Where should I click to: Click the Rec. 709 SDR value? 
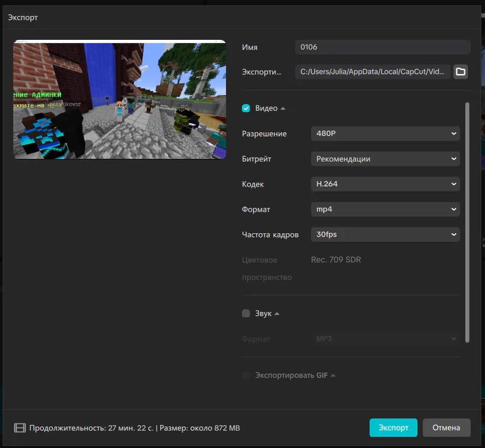(336, 260)
